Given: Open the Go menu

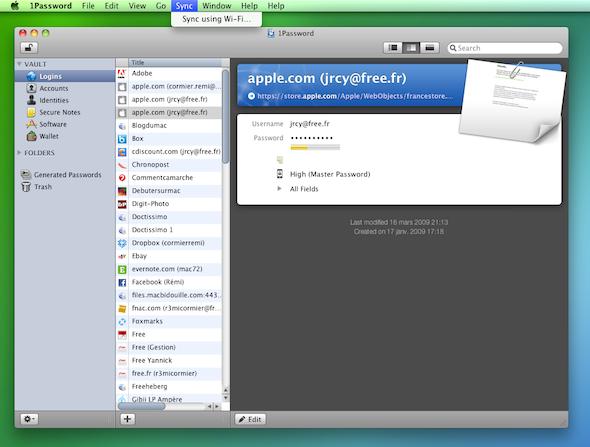Looking at the screenshot, I should point(161,6).
